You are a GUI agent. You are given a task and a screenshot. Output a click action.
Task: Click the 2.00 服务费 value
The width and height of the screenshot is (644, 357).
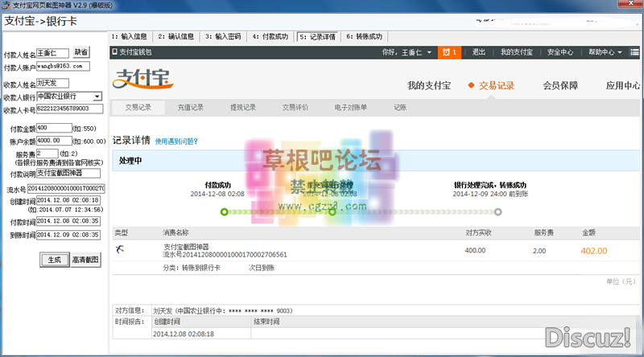click(539, 251)
